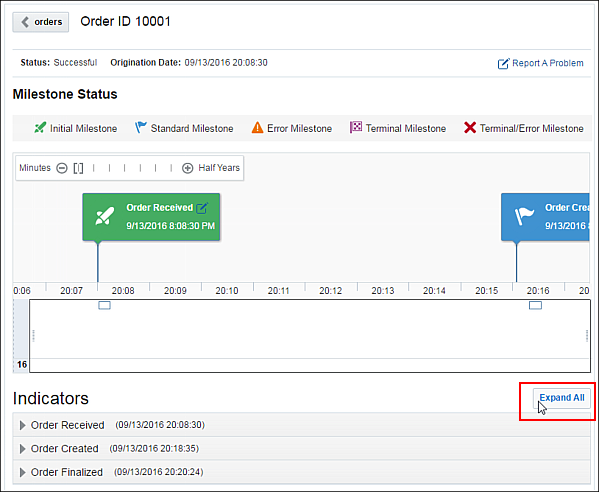The height and width of the screenshot is (492, 599).
Task: Click the zoom slider bracket handle
Action: (x=78, y=168)
